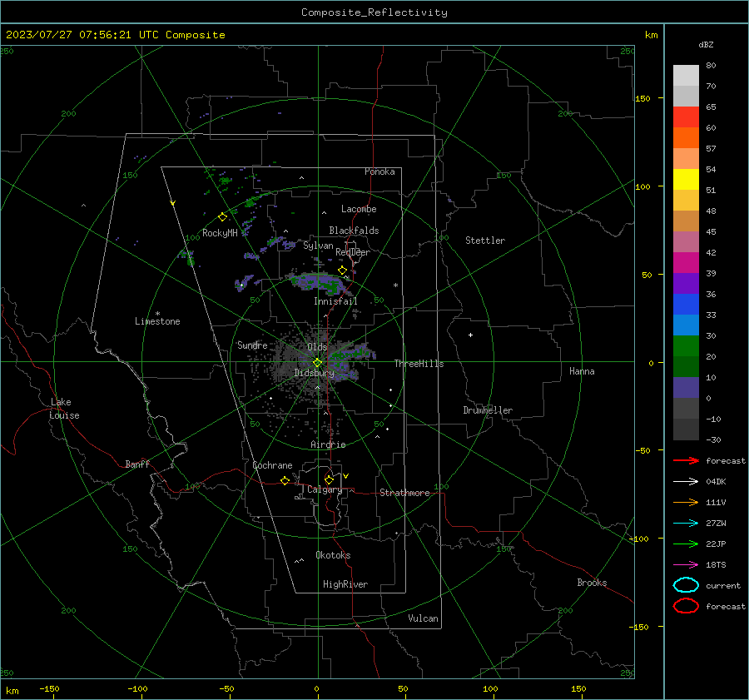Click the asterisk marker above Limestone
749x700 pixels.
(x=157, y=314)
